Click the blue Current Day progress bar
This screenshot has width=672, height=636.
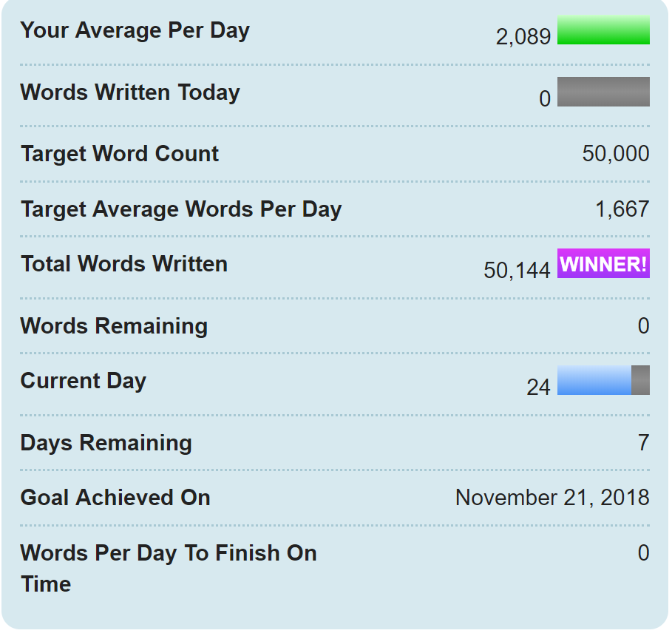pyautogui.click(x=594, y=380)
